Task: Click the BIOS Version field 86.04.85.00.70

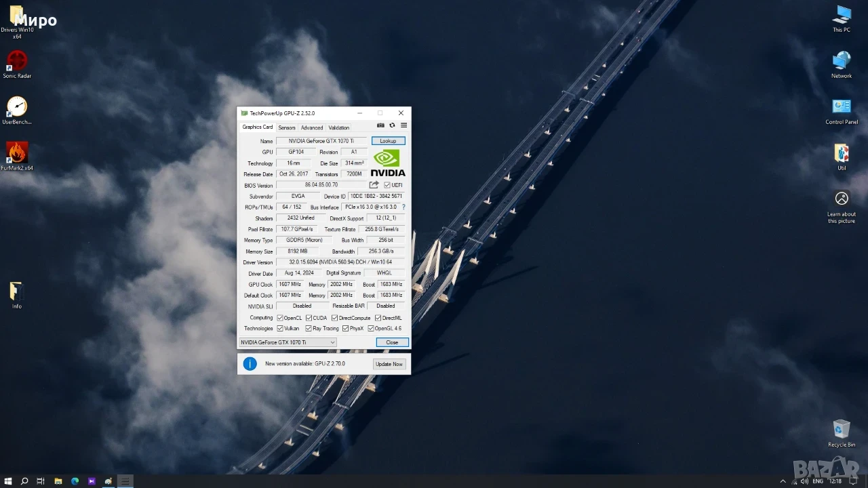Action: [x=321, y=185]
